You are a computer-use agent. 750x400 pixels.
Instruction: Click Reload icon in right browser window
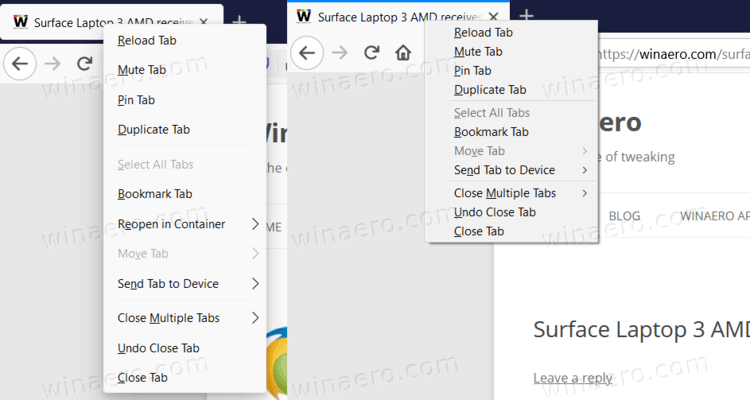point(372,52)
